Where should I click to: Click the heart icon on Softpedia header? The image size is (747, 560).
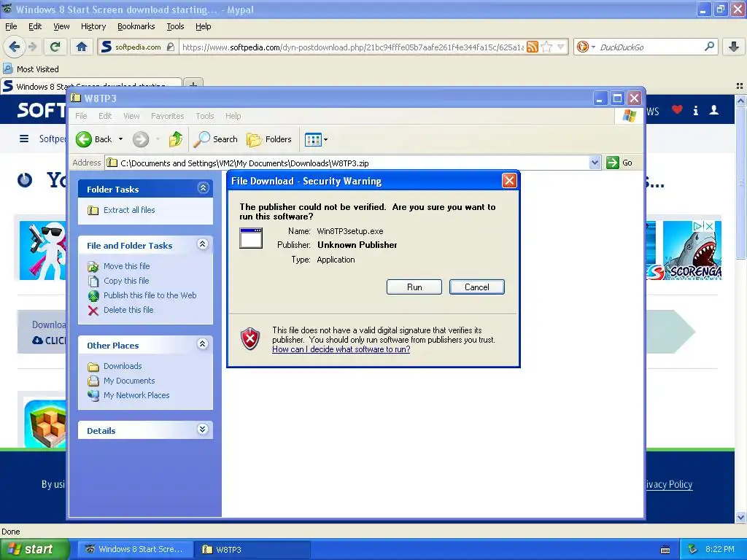pos(677,110)
